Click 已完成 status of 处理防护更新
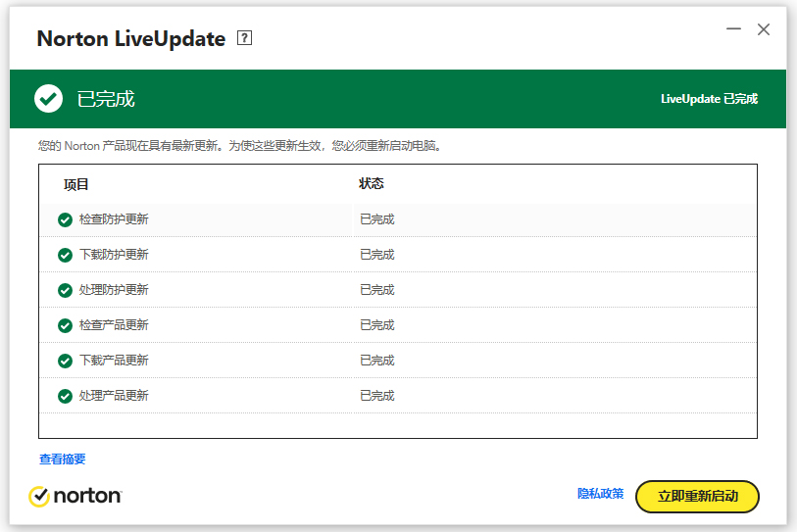The image size is (797, 532). [x=377, y=290]
